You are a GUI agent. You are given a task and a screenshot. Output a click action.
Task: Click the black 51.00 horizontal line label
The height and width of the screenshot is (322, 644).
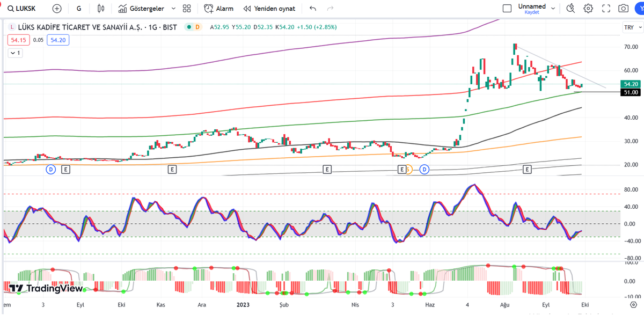[631, 92]
